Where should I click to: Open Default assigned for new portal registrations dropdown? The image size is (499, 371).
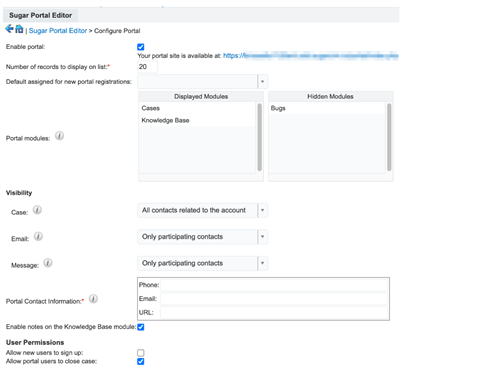click(202, 82)
